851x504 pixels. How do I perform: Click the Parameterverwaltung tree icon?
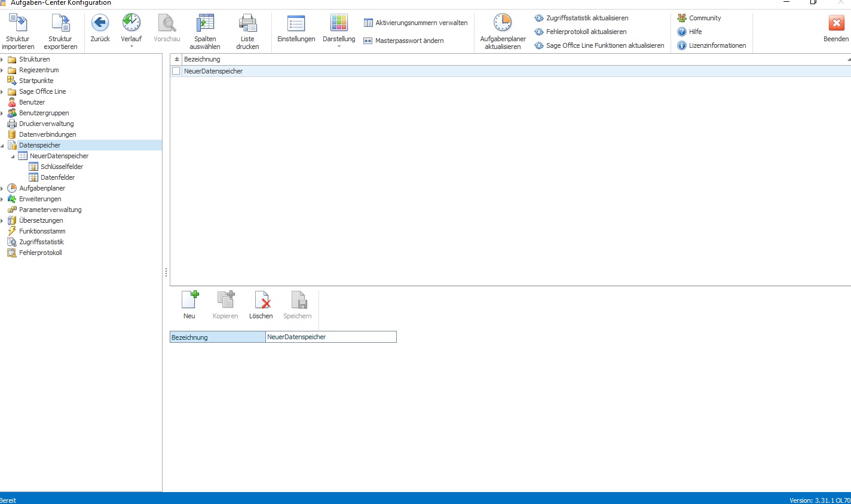[x=12, y=210]
